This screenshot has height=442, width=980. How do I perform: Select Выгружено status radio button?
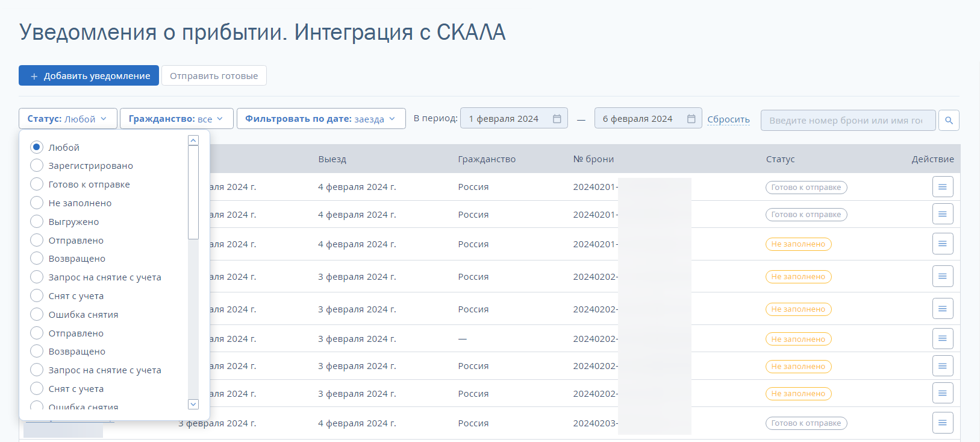coord(37,221)
